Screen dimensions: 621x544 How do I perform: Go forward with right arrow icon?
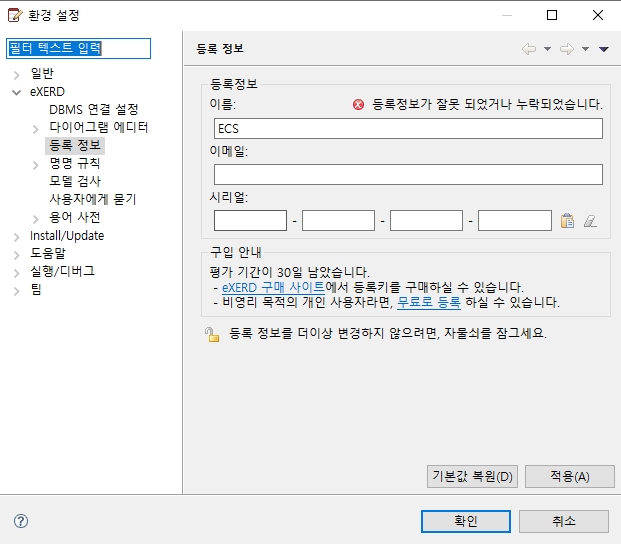tap(567, 49)
